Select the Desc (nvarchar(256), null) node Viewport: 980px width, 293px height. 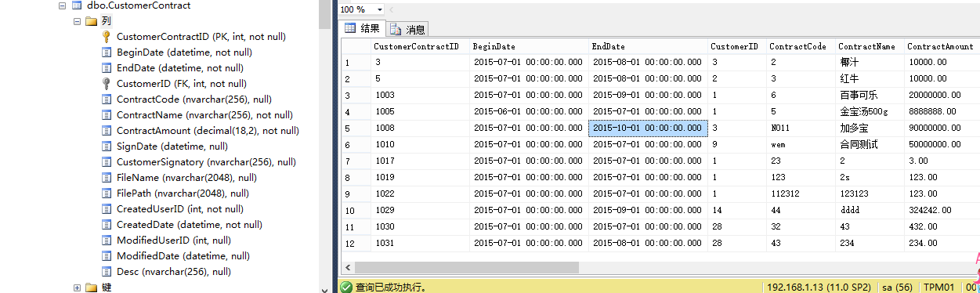pos(174,272)
